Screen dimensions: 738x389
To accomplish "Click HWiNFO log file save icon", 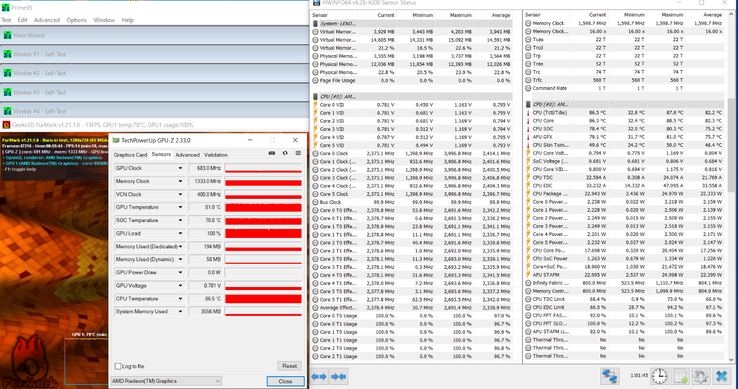I will coord(681,376).
